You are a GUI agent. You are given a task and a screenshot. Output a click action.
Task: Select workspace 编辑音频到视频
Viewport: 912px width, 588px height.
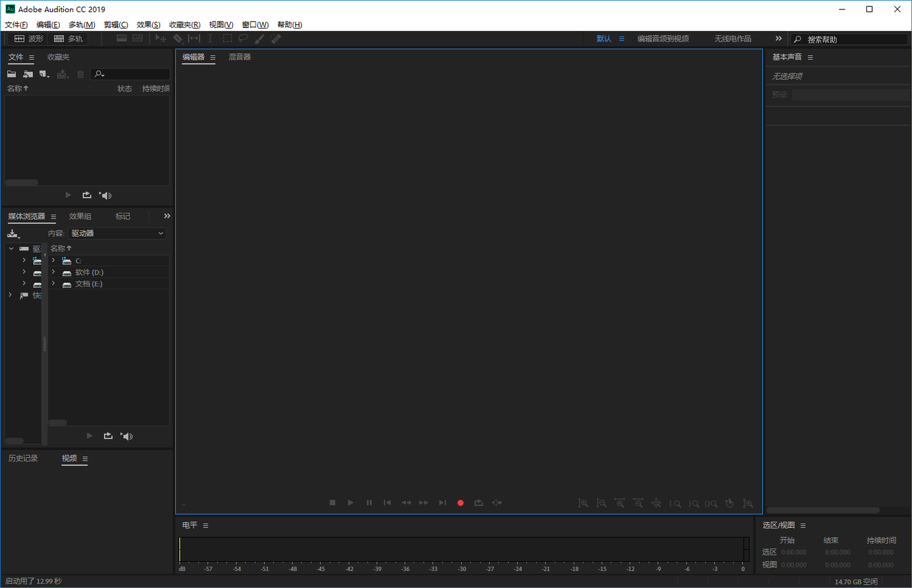click(x=663, y=39)
